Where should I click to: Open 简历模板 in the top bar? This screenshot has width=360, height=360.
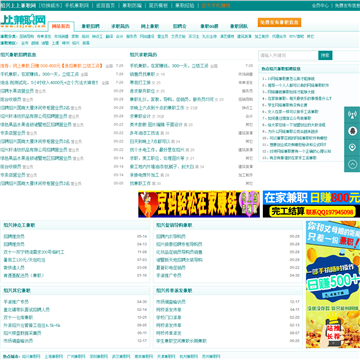pos(158,5)
